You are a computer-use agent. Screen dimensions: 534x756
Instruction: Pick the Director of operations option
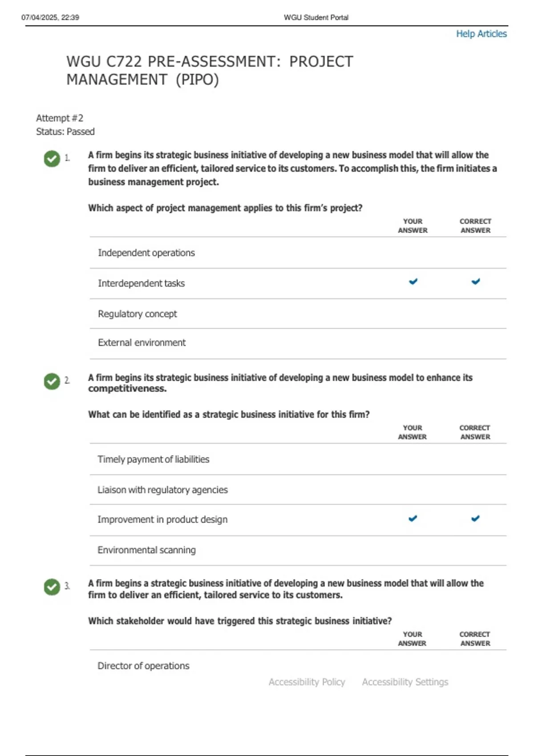[x=143, y=666]
